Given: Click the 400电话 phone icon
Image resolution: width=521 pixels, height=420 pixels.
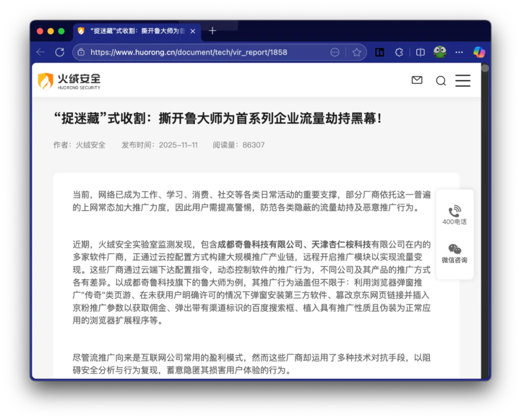Looking at the screenshot, I should click(x=454, y=211).
